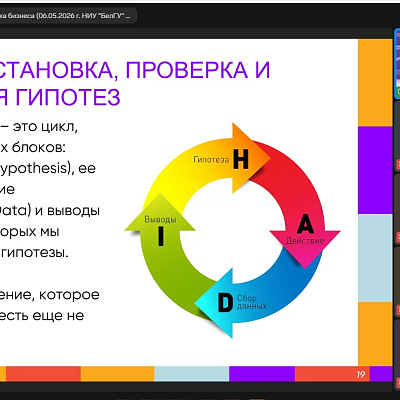Click the word гипотезы in the slide body text
The image size is (400, 400).
pyautogui.click(x=37, y=253)
